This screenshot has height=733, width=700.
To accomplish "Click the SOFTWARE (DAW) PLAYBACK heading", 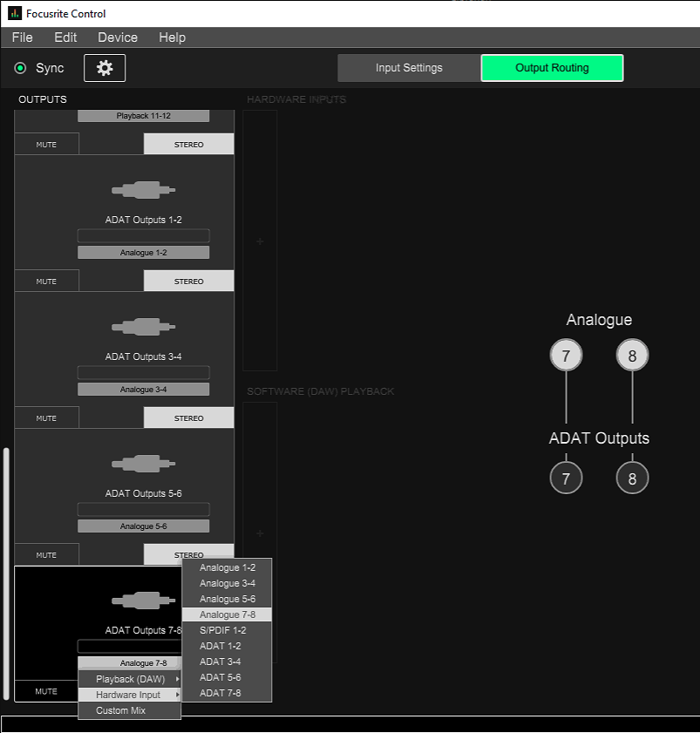I will (320, 391).
